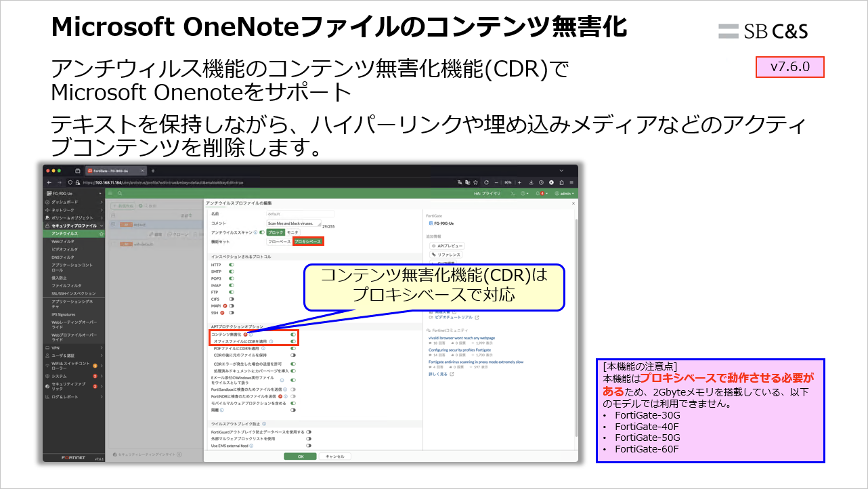Open the notification bell in the top bar
Screen dimensions: 868x489
(x=538, y=194)
